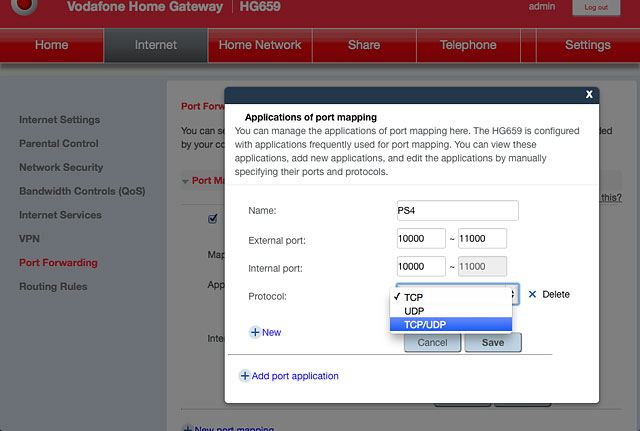Viewport: 640px width, 431px height.
Task: Select Port Forwarding in sidebar
Action: coord(58,262)
